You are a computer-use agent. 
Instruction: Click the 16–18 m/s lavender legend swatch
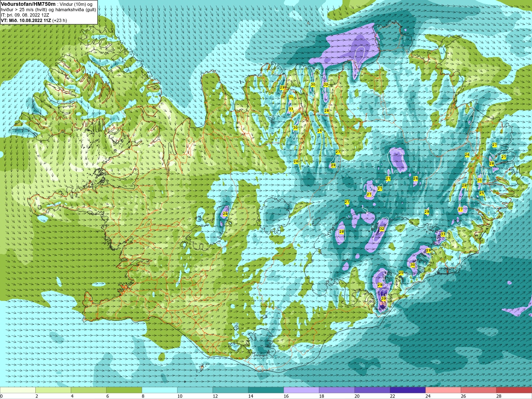pos(301,390)
